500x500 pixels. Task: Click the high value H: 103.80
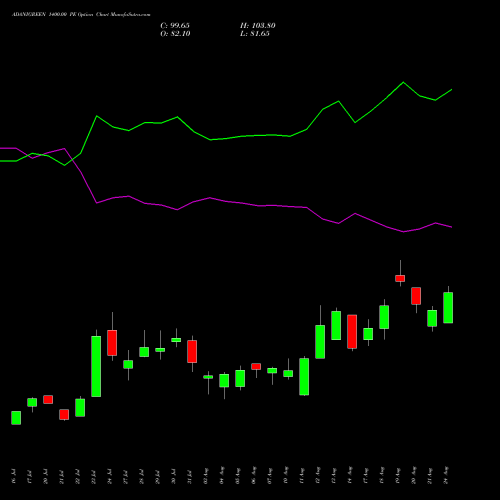(x=258, y=26)
